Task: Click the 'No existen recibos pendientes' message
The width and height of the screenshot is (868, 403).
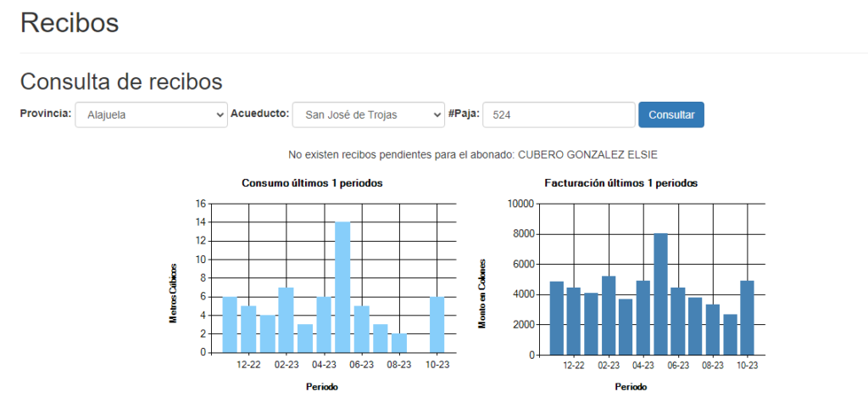Action: (472, 154)
